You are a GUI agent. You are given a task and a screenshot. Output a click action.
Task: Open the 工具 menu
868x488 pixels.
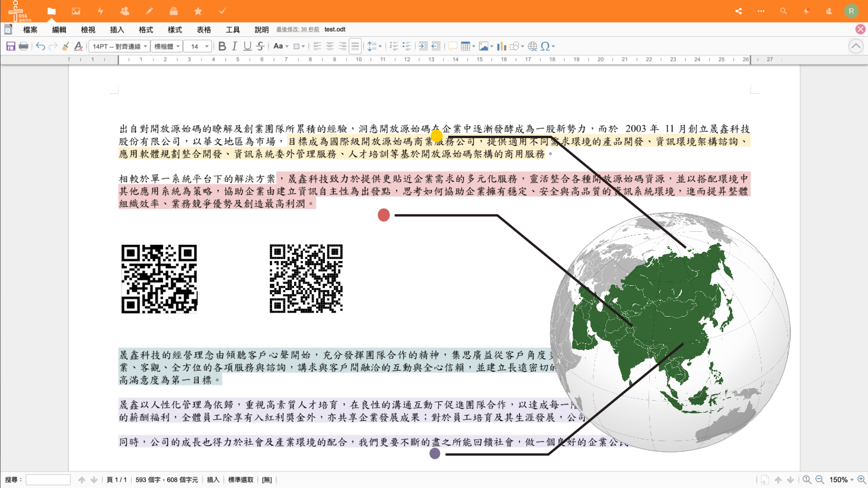coord(233,30)
